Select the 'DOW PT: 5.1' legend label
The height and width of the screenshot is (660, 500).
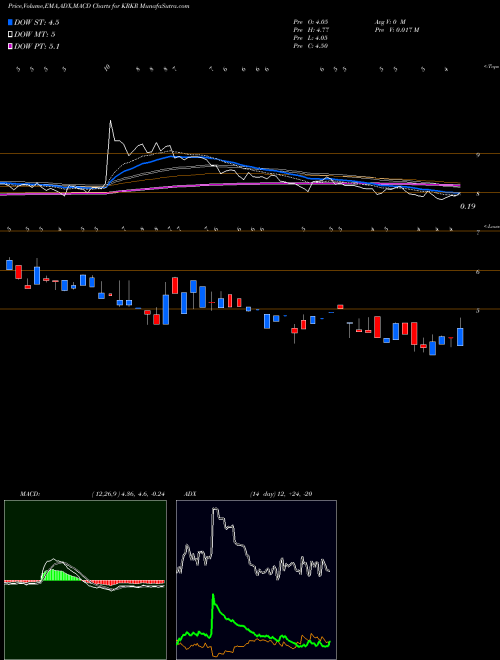click(37, 46)
